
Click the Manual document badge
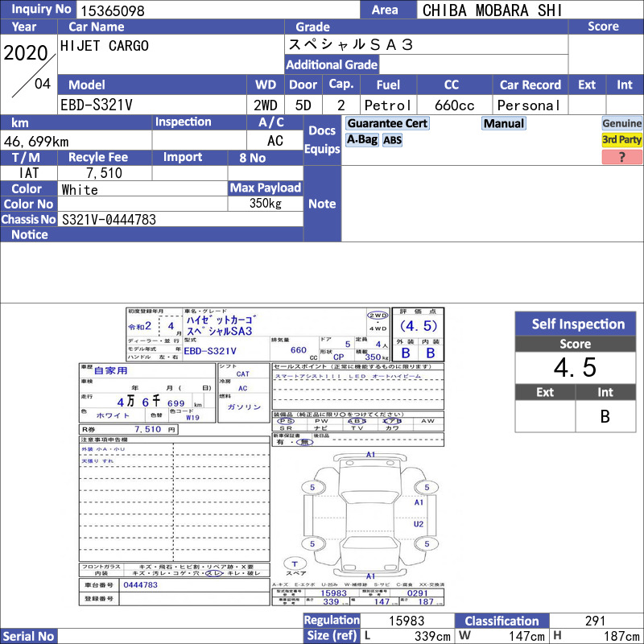tap(504, 123)
